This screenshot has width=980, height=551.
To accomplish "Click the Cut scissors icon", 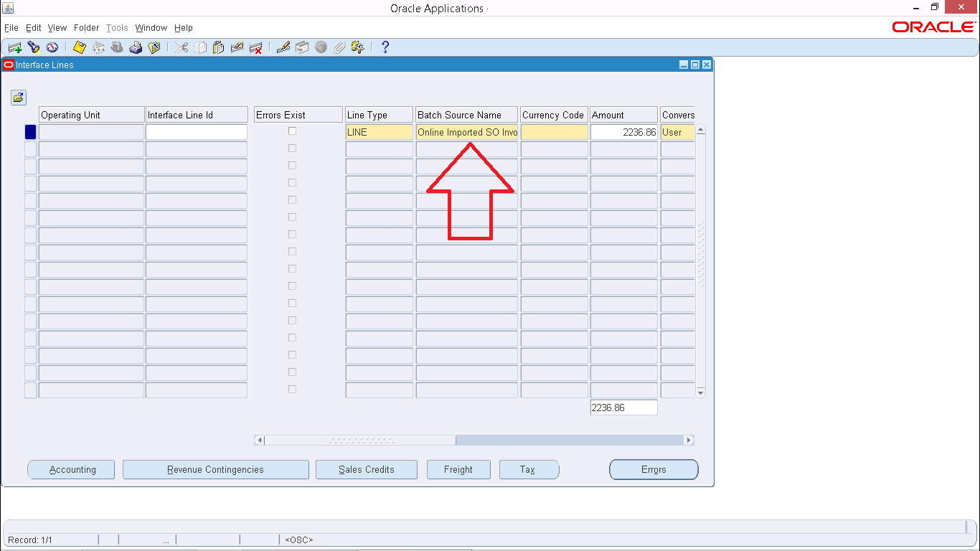I will (x=182, y=47).
